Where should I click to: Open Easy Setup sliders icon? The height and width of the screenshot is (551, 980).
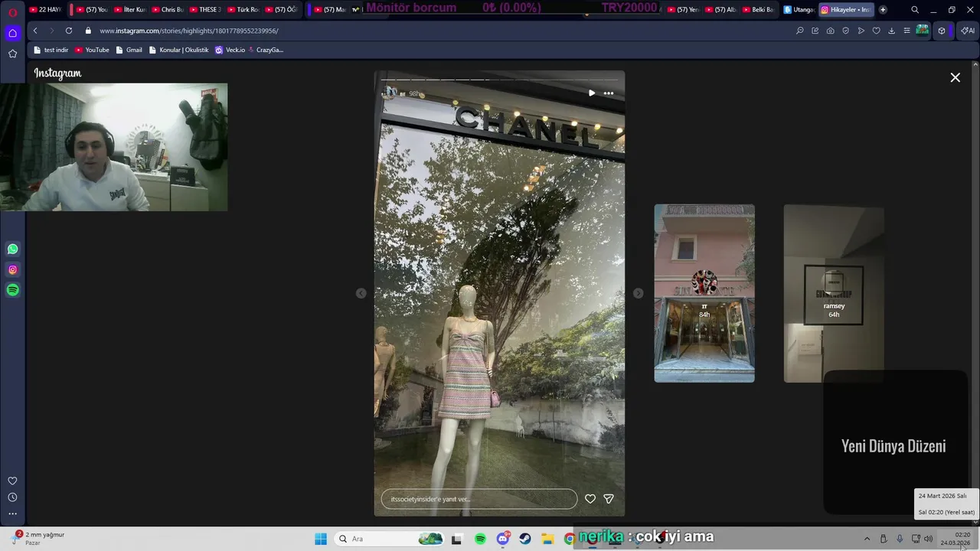click(906, 31)
